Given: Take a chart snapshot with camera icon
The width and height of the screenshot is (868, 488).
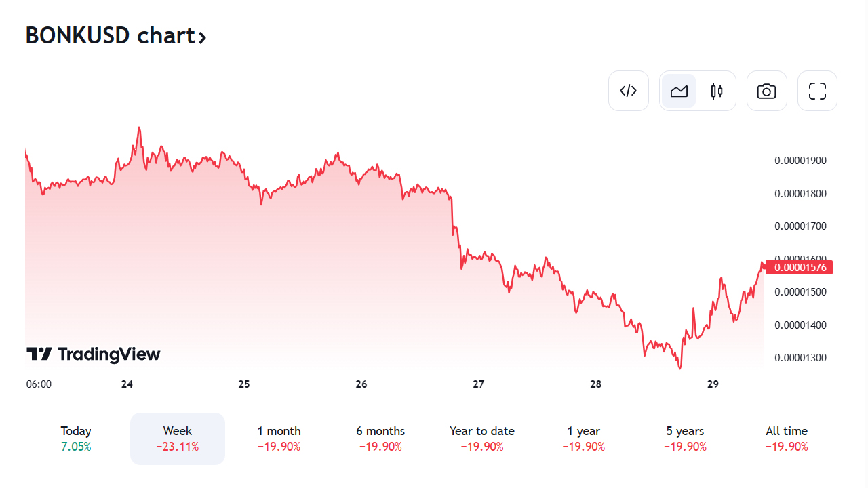Looking at the screenshot, I should coord(766,91).
